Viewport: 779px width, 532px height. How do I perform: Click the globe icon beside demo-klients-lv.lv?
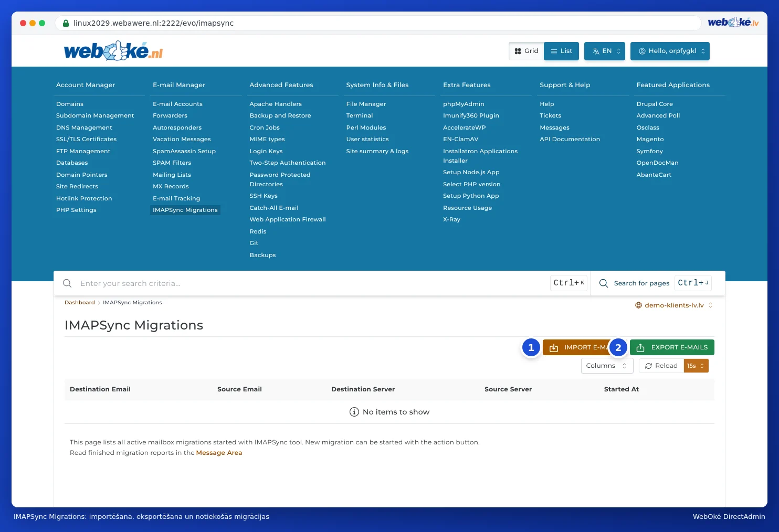click(638, 305)
